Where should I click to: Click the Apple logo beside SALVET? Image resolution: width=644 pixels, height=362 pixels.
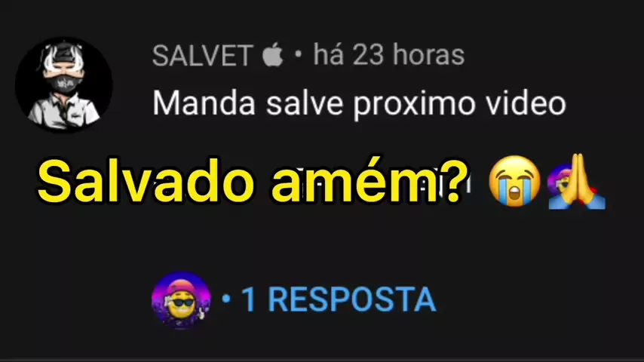tap(273, 54)
